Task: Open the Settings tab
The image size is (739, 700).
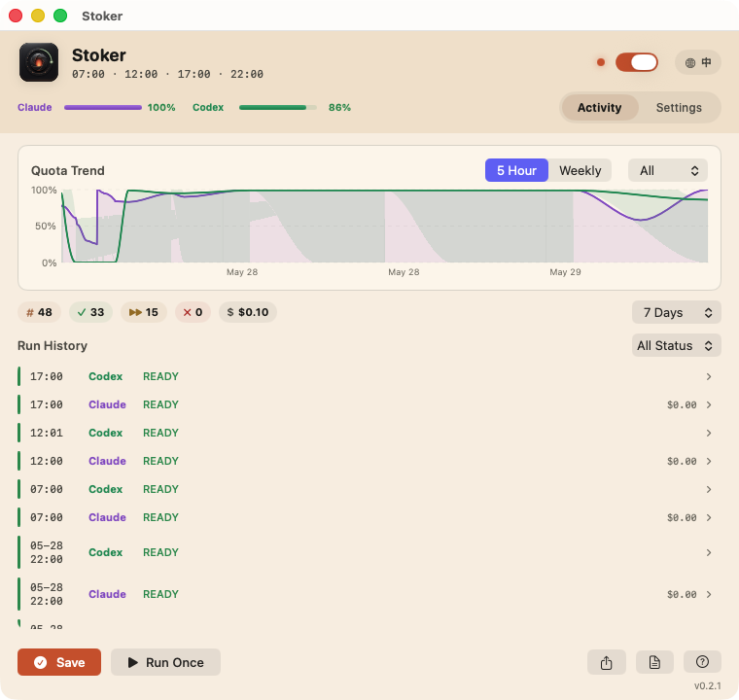Action: (x=679, y=108)
